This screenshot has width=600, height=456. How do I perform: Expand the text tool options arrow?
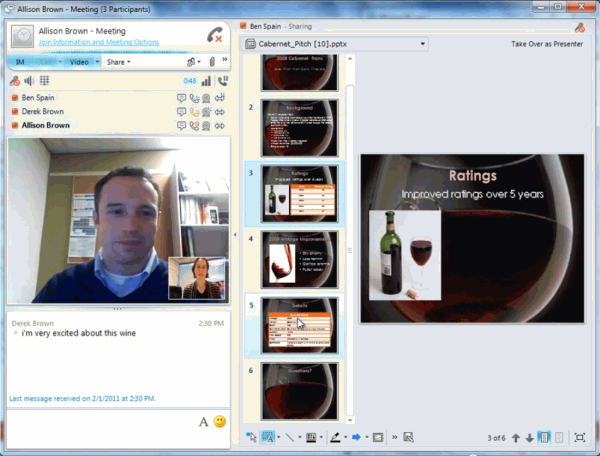279,437
